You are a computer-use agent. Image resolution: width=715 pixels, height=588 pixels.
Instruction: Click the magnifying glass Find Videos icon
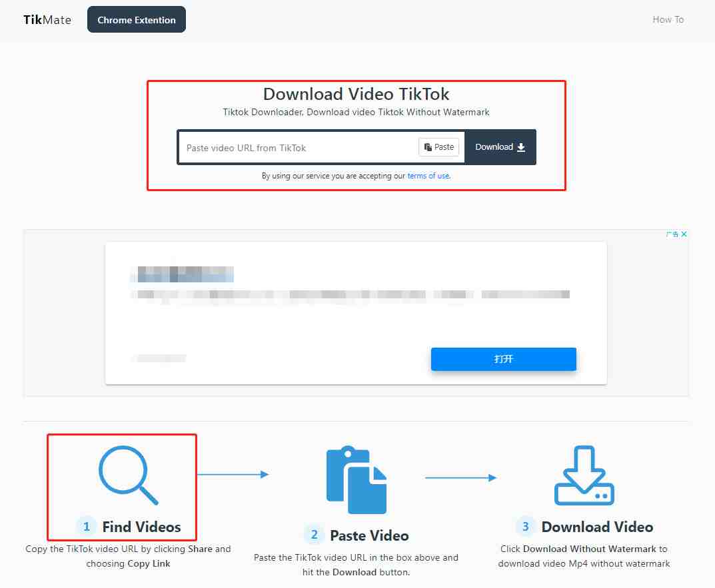point(129,475)
